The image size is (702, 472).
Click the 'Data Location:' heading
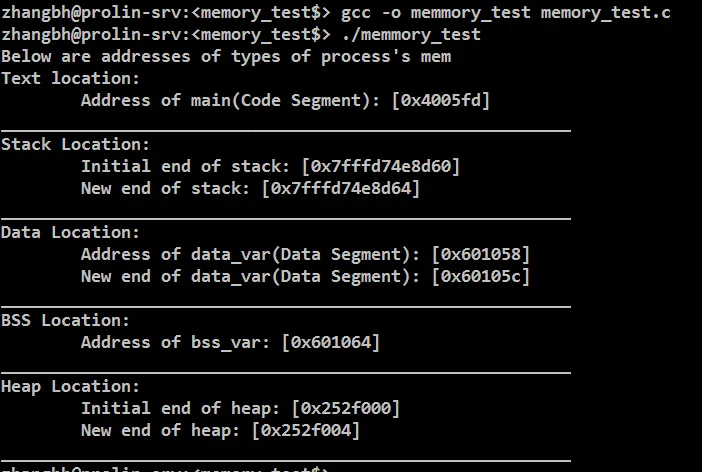tap(70, 232)
